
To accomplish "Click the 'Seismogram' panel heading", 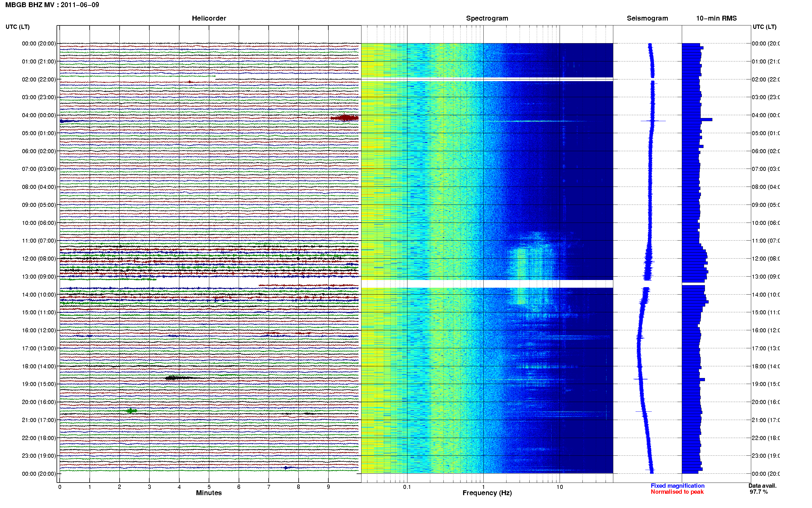I will point(647,19).
